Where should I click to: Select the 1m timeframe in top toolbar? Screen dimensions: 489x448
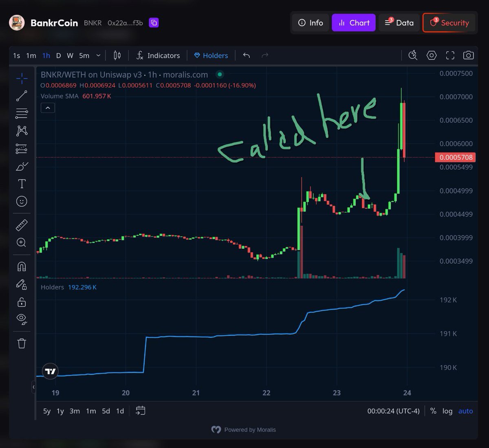coord(31,55)
